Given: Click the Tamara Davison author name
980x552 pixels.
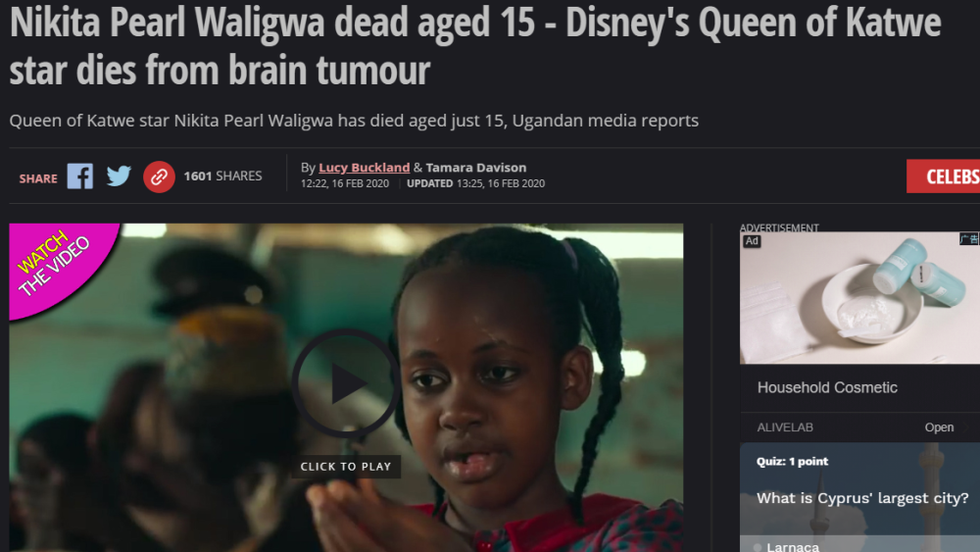Looking at the screenshot, I should pyautogui.click(x=476, y=168).
